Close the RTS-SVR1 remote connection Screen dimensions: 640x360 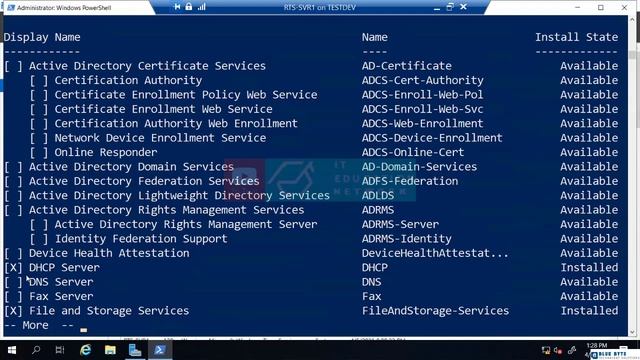pyautogui.click(x=463, y=7)
